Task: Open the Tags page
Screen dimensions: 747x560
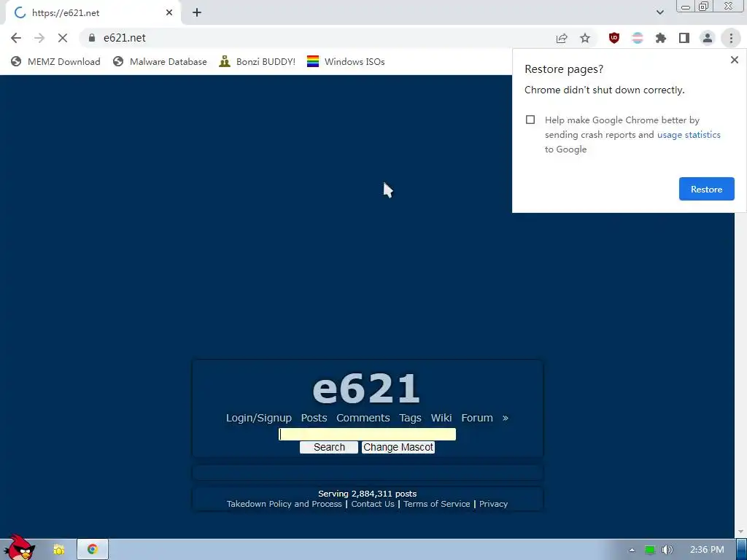Action: [x=410, y=418]
